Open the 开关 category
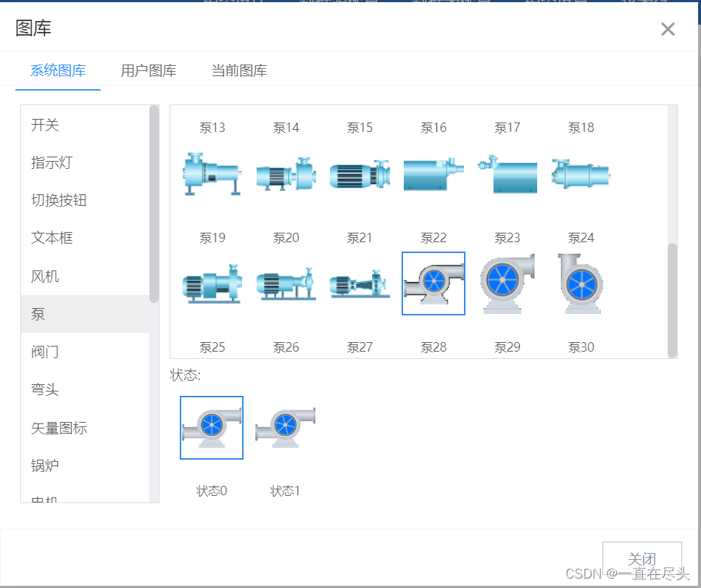The height and width of the screenshot is (588, 701). [45, 125]
